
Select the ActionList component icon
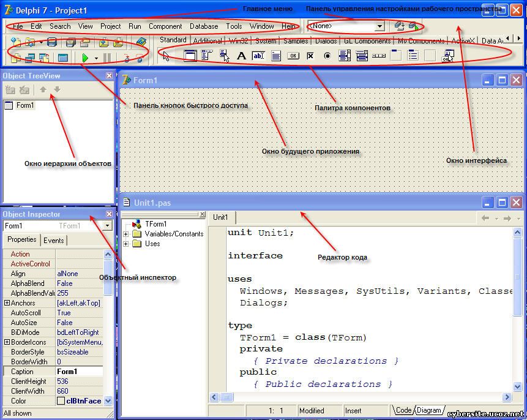click(447, 56)
